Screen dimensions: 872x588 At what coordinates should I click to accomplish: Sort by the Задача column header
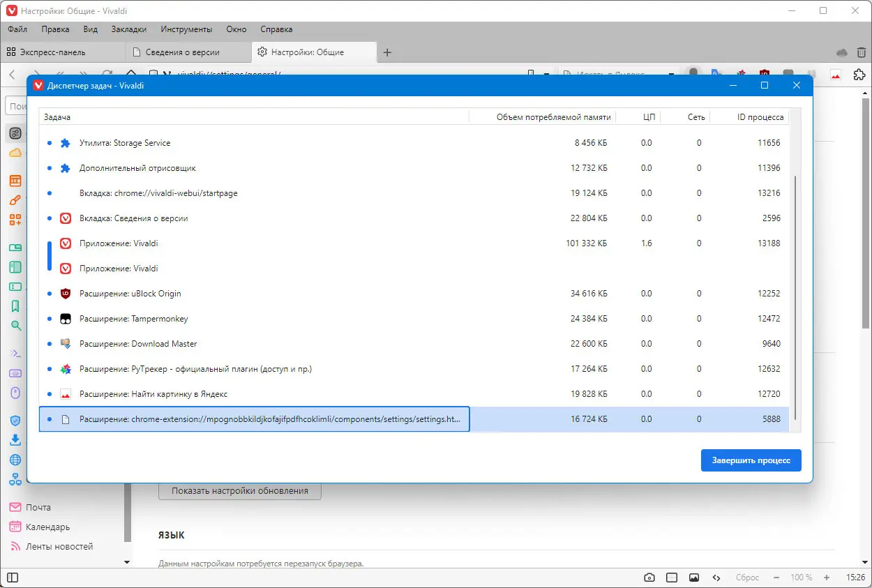(x=254, y=117)
